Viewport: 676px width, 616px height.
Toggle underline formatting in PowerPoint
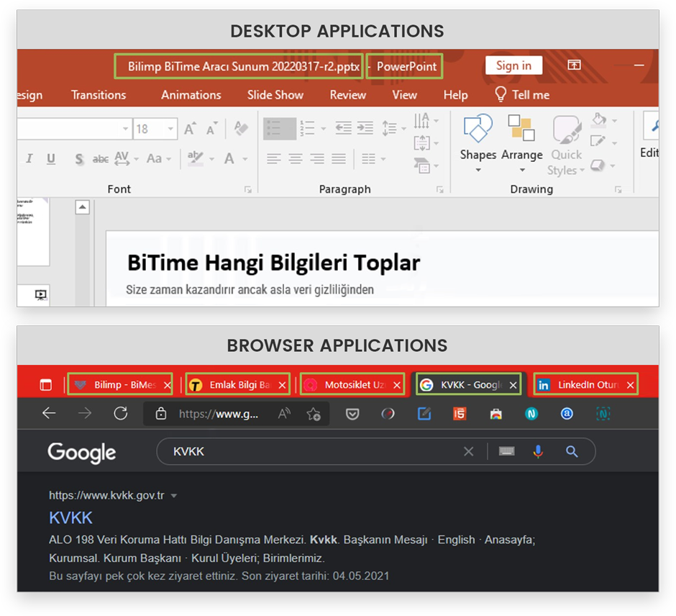(x=51, y=159)
